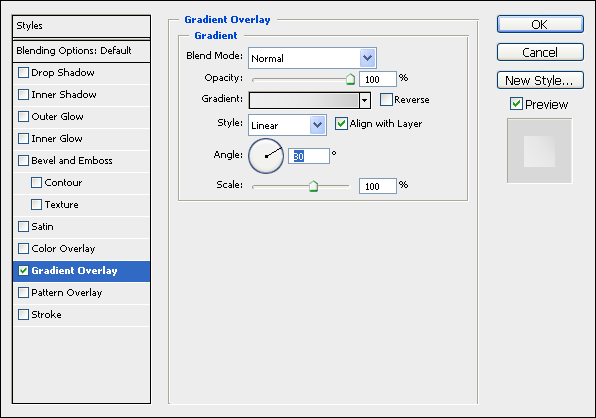Select the Styles panel header
The height and width of the screenshot is (418, 596).
pos(81,26)
